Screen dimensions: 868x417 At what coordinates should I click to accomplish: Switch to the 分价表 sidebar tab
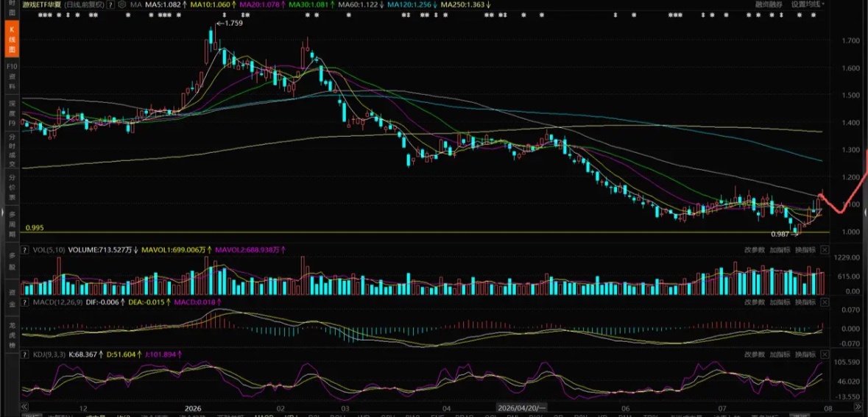tap(12, 187)
